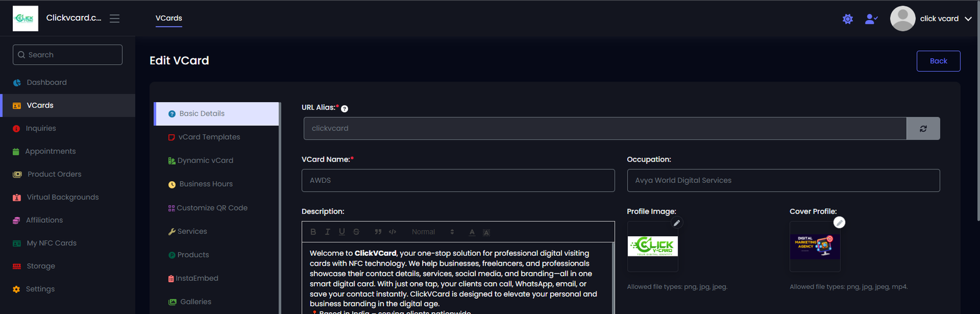Select the Dynamic vCard section tab

[x=217, y=160]
